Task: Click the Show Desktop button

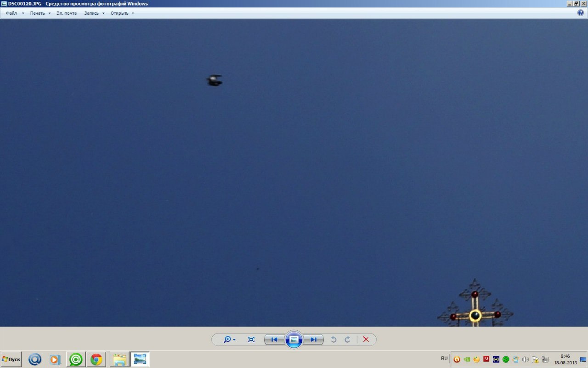Action: tap(583, 359)
